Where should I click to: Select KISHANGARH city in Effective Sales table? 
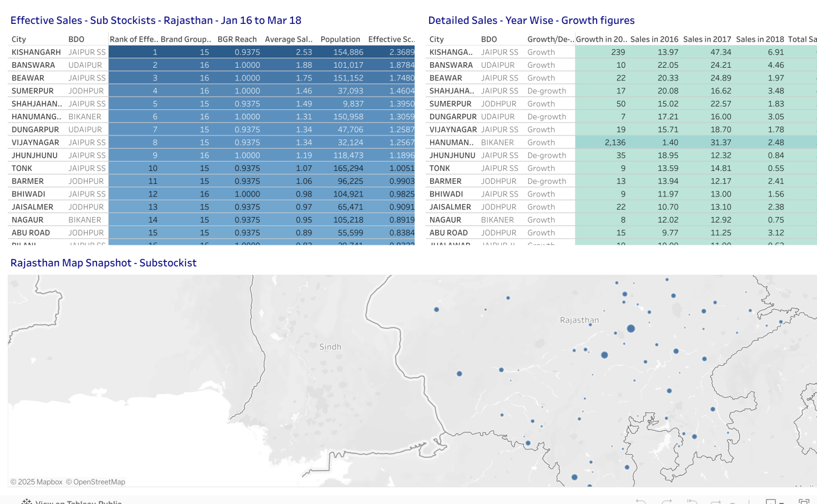pyautogui.click(x=36, y=52)
